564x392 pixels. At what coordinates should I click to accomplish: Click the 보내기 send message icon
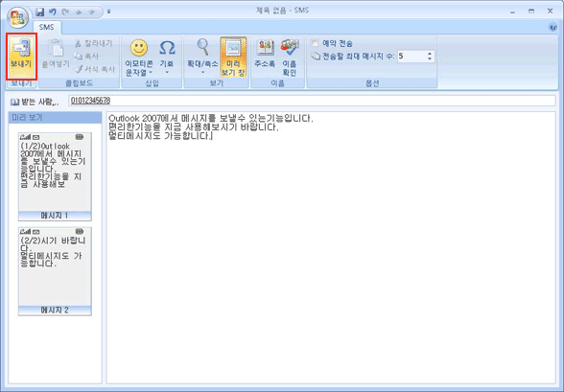21,56
